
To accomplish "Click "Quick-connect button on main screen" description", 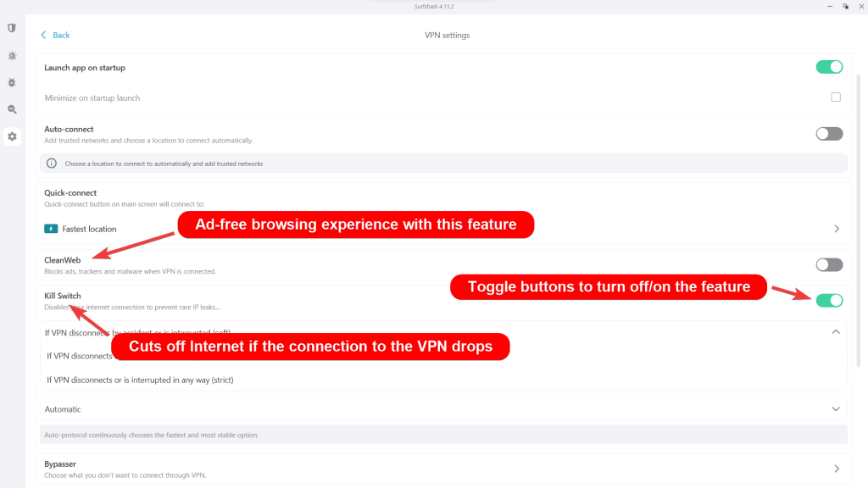I will point(125,204).
